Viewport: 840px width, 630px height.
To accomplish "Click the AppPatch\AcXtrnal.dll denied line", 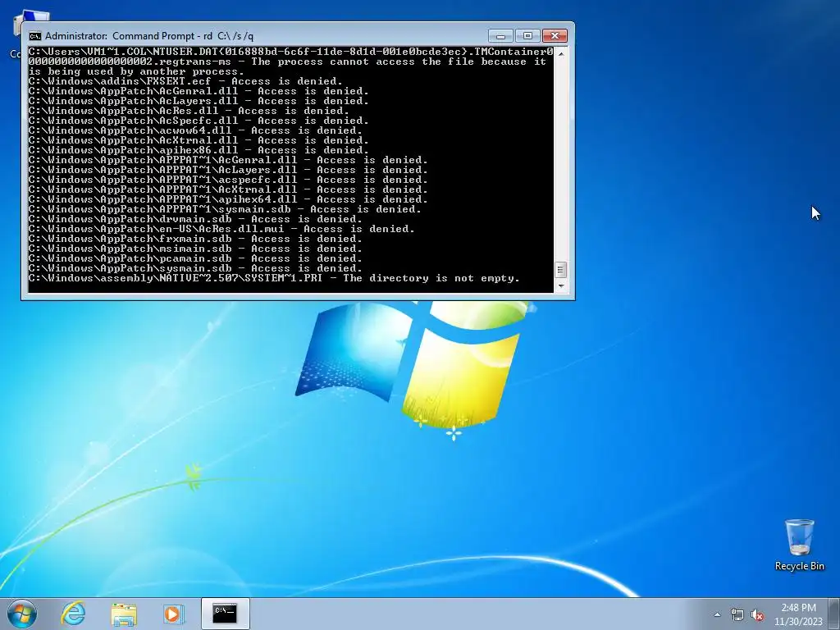I will (199, 140).
